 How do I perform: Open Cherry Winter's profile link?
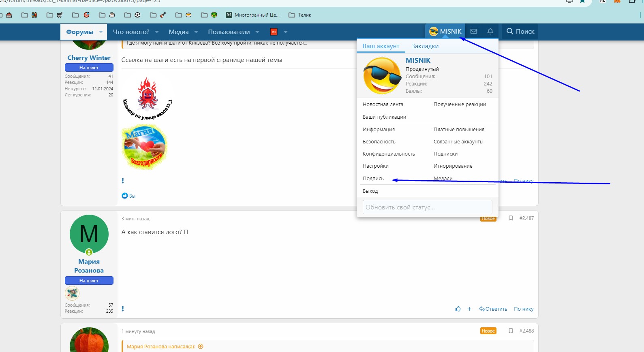(x=89, y=58)
